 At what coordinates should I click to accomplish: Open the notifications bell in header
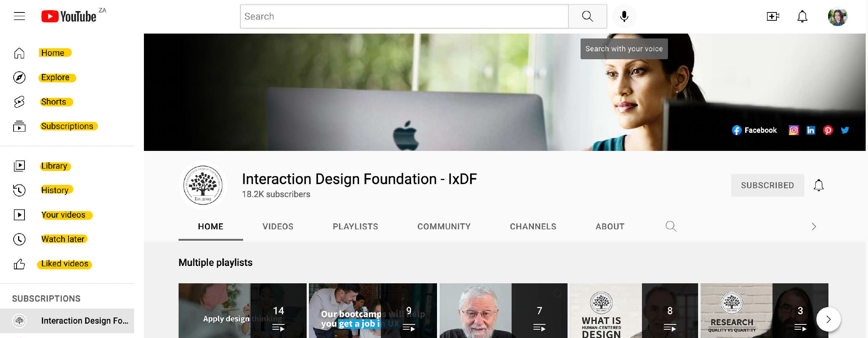coord(802,16)
